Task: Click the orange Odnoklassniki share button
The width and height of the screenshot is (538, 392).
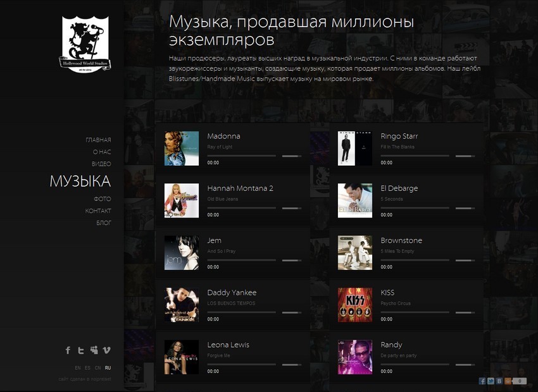Action: click(508, 381)
